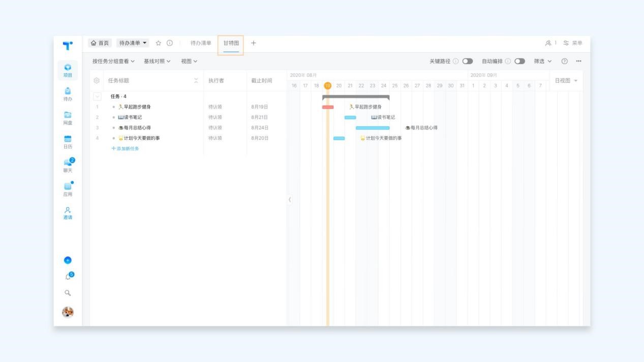Collapse the 任务 · 4 group
Screen dimensions: 644x362
[x=97, y=96]
